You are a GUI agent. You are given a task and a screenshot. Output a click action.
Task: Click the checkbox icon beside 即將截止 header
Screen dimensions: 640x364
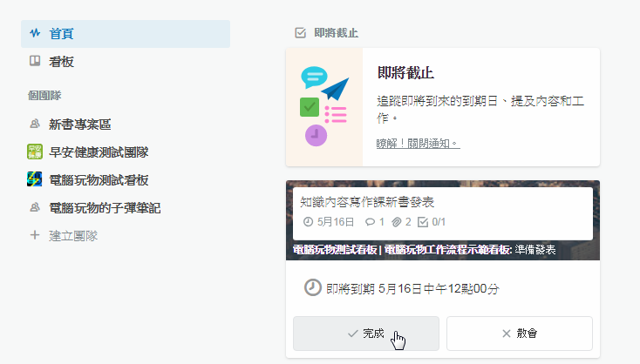click(301, 33)
